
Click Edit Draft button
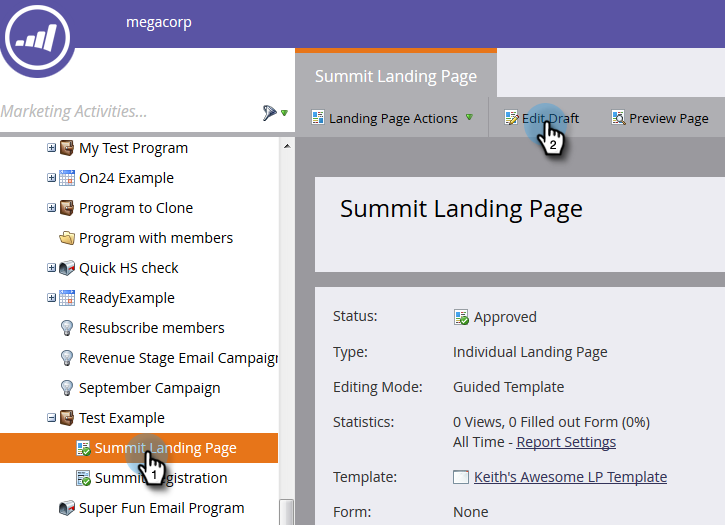tap(541, 118)
